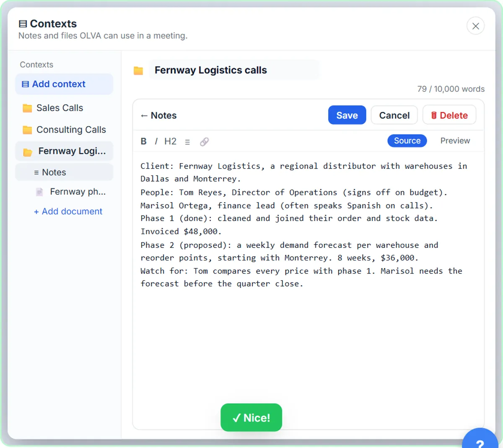
Task: Click the folder icon beside Fernway Logistics calls title
Action: (138, 70)
